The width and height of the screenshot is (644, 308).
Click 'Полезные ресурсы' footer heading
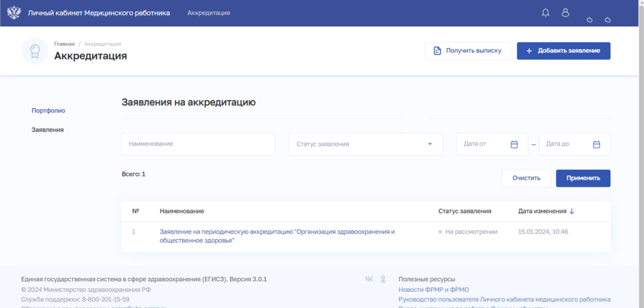pyautogui.click(x=427, y=279)
